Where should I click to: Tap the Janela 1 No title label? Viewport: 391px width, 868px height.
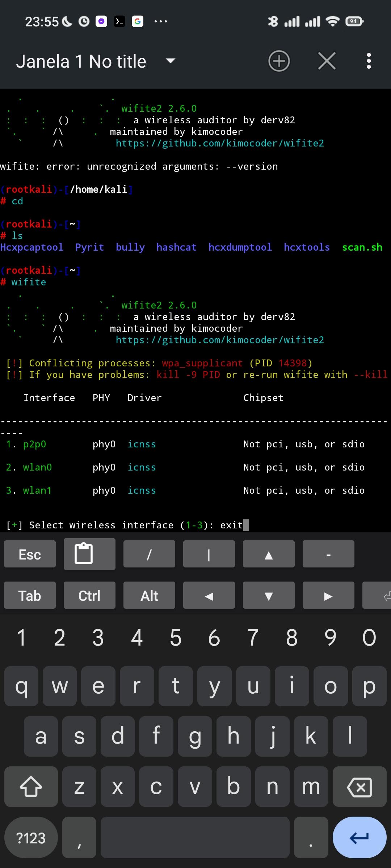click(x=81, y=61)
